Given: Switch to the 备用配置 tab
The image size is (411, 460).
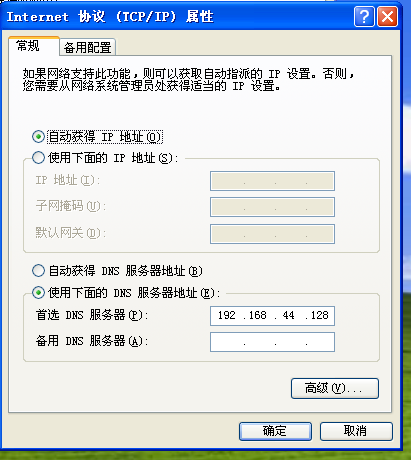Looking at the screenshot, I should tap(88, 47).
